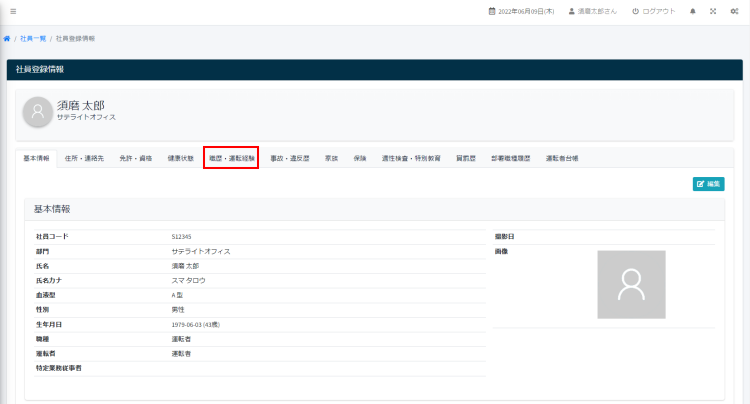Image resolution: width=750 pixels, height=404 pixels.
Task: Click the employee avatar beside 須磨 太郎
Action: (x=38, y=111)
